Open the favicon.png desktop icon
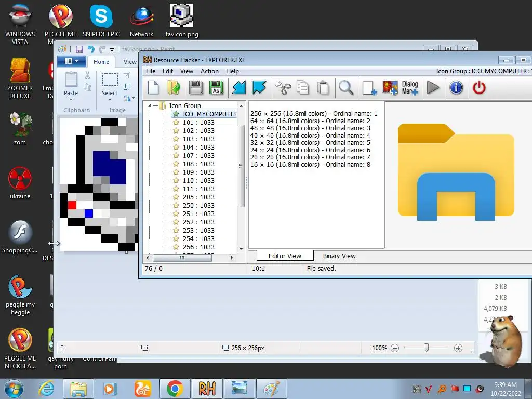Image resolution: width=532 pixels, height=399 pixels. pos(181,20)
